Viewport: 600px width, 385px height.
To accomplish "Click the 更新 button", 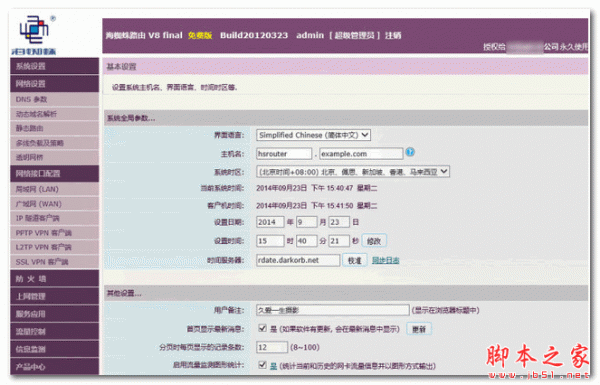I will (x=419, y=329).
